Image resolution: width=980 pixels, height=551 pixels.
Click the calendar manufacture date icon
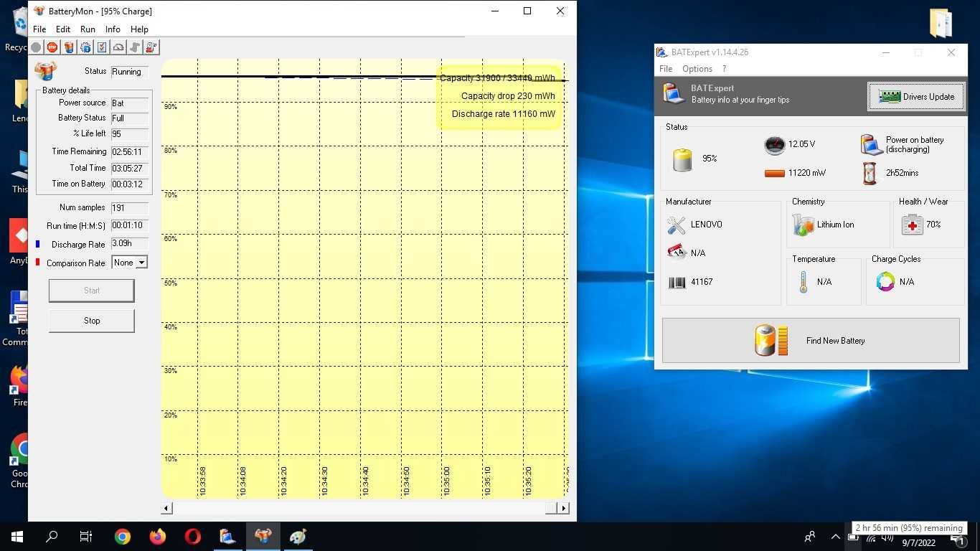(x=677, y=253)
